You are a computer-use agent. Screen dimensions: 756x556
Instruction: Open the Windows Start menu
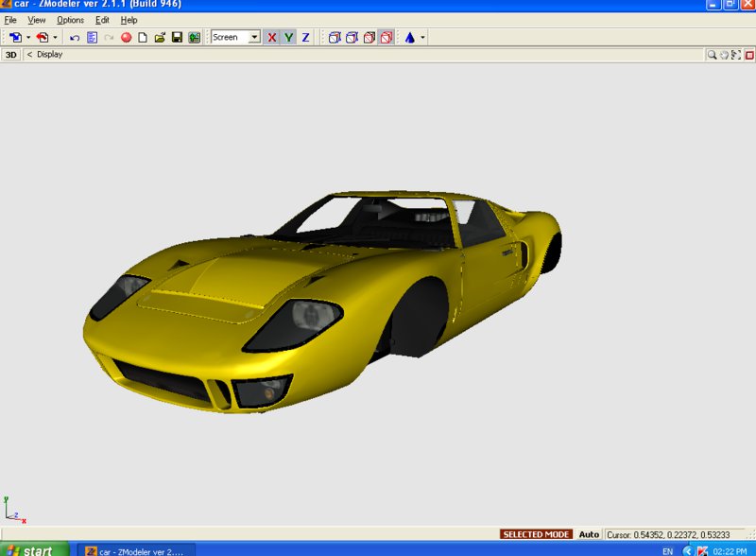(35, 549)
